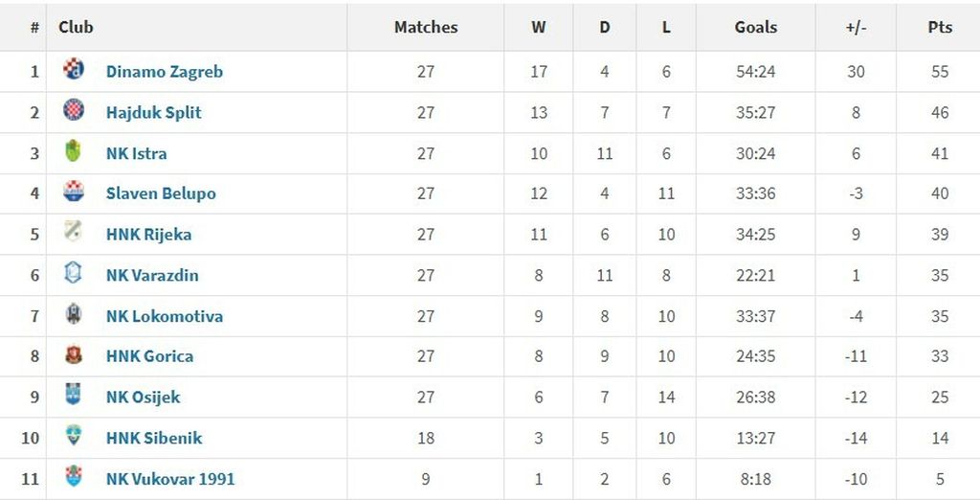
Task: Click the NK Lokomotiva club crest icon
Action: [x=74, y=314]
